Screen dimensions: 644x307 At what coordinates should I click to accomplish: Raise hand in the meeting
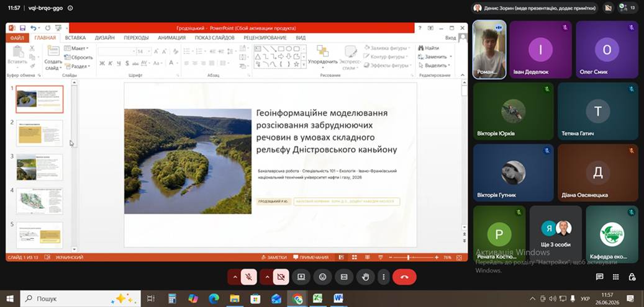click(x=365, y=277)
